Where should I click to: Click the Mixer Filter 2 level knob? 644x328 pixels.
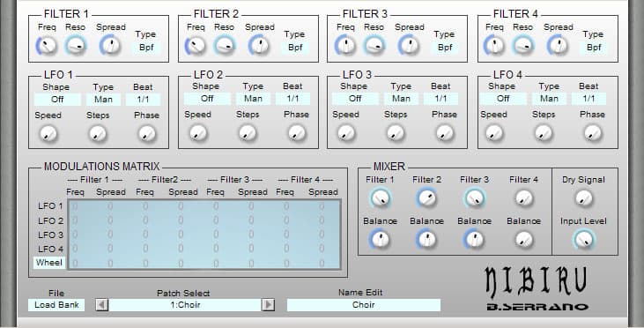click(x=426, y=198)
